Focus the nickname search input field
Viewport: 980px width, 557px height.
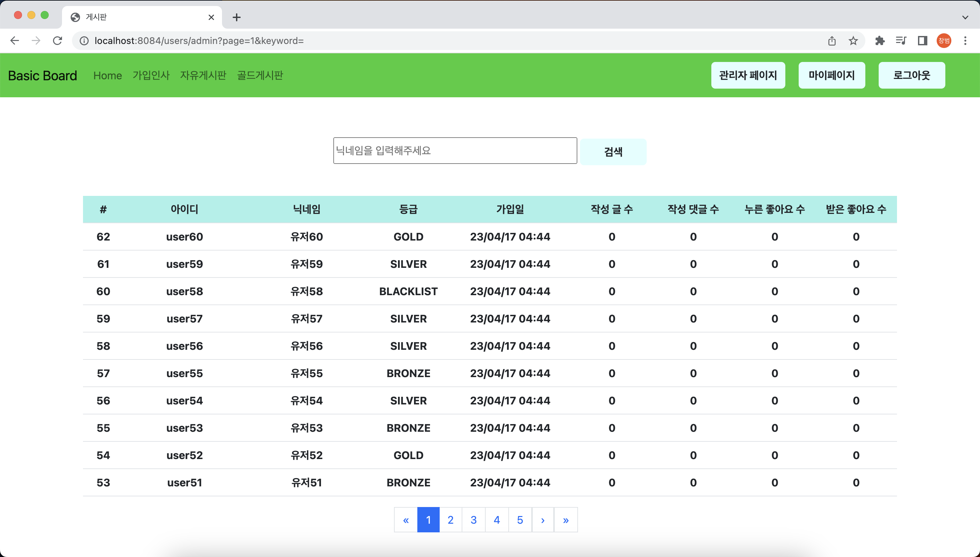pos(455,151)
